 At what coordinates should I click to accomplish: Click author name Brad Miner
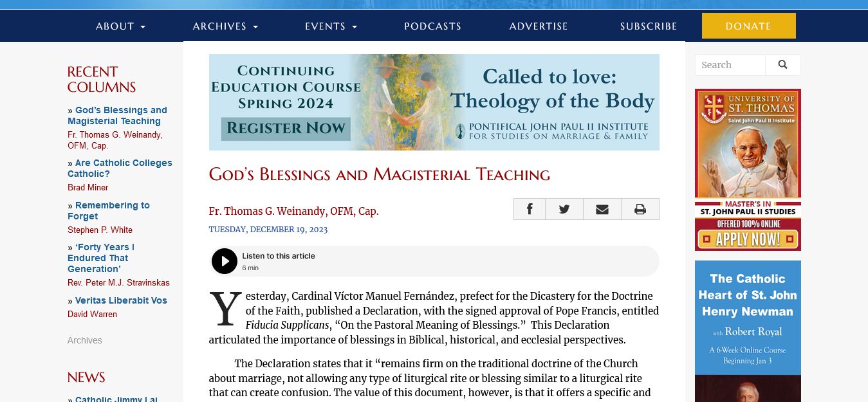[88, 188]
